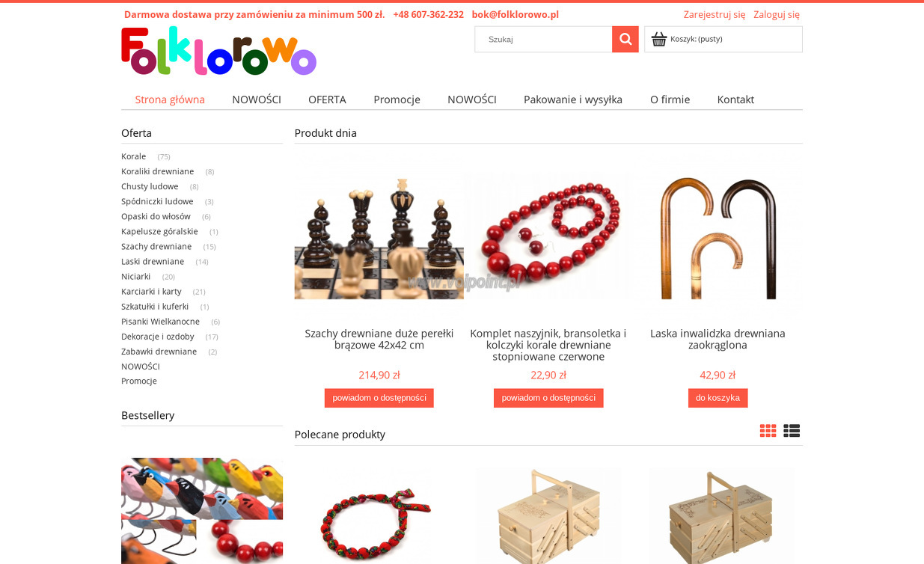Switch to list view of products
This screenshot has height=564, width=924.
[x=792, y=431]
